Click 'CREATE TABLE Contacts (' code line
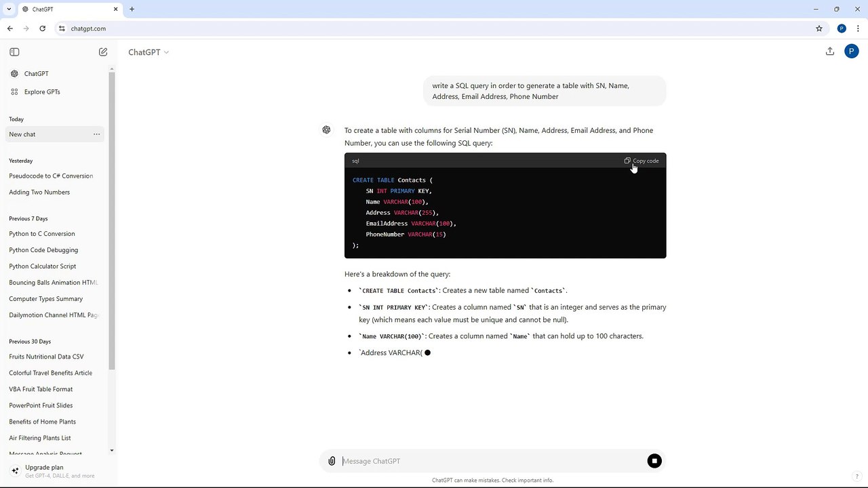This screenshot has width=868, height=488. [x=393, y=180]
